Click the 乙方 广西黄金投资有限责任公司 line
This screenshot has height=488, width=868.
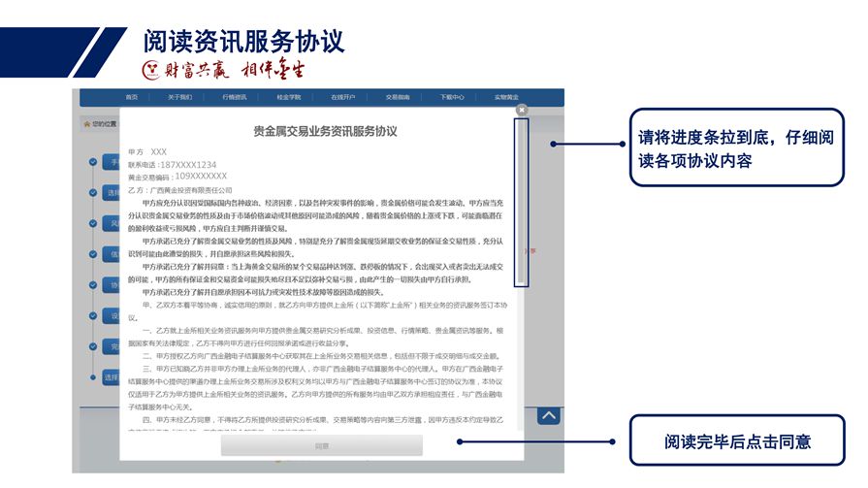pyautogui.click(x=180, y=190)
